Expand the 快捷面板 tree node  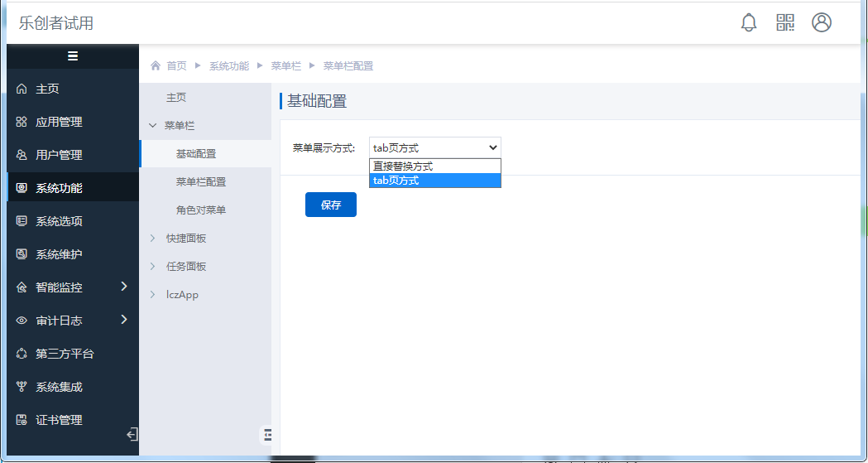(152, 239)
